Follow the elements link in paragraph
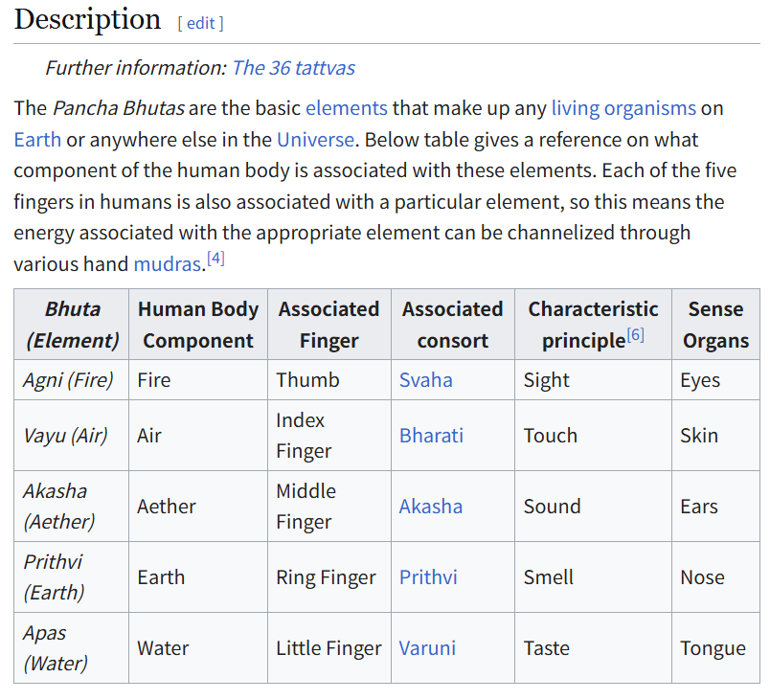Screen dimensions: 770x700 point(347,107)
